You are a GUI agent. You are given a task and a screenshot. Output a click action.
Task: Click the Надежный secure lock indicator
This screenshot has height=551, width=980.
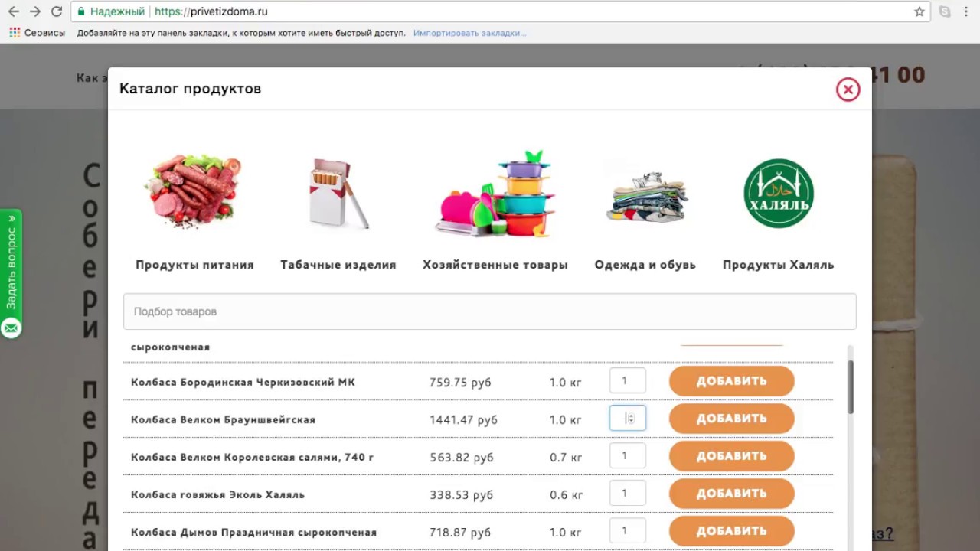(x=110, y=12)
